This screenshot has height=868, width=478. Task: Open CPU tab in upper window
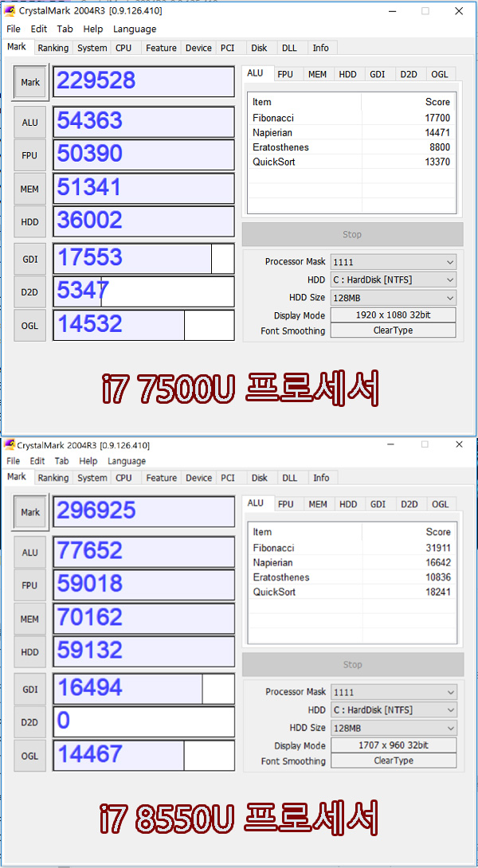click(123, 48)
